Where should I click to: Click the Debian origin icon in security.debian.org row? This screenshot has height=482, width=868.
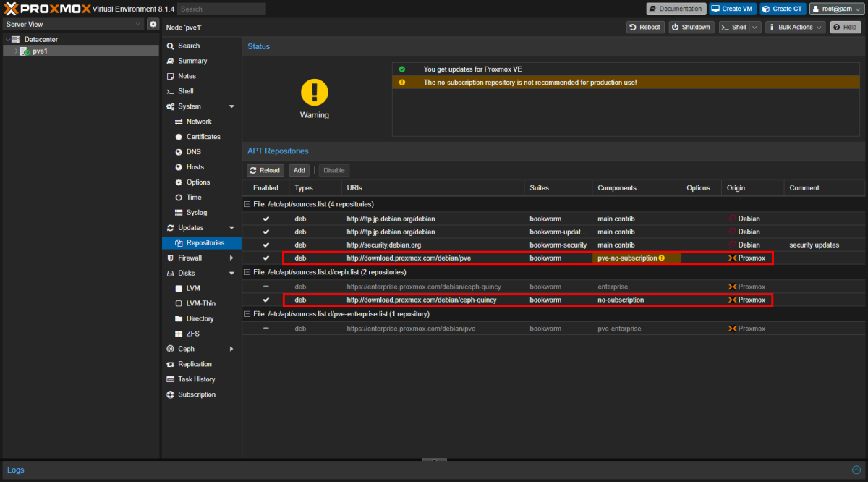[x=732, y=245]
